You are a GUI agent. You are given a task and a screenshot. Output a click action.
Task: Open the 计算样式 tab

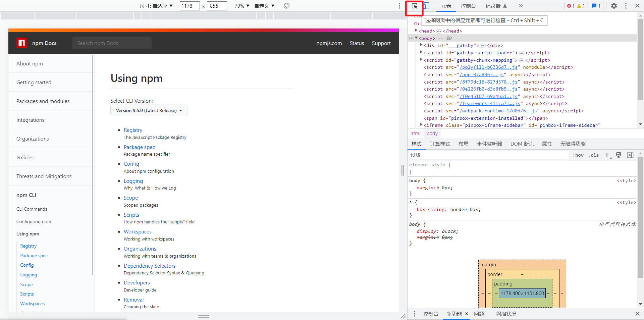pos(440,144)
